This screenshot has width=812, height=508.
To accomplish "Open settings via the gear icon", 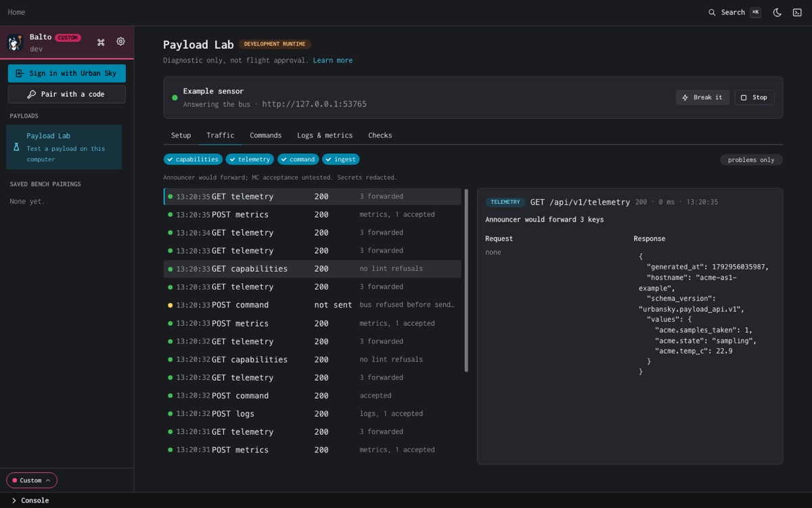I will pyautogui.click(x=120, y=41).
